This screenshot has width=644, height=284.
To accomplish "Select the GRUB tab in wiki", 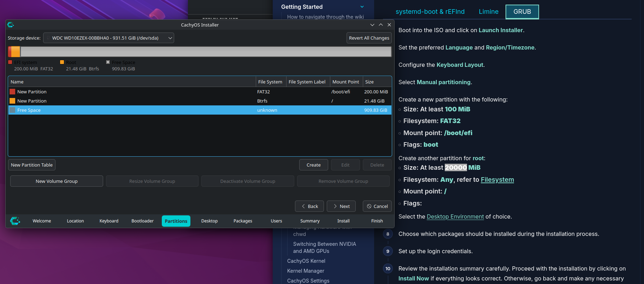I will (522, 12).
